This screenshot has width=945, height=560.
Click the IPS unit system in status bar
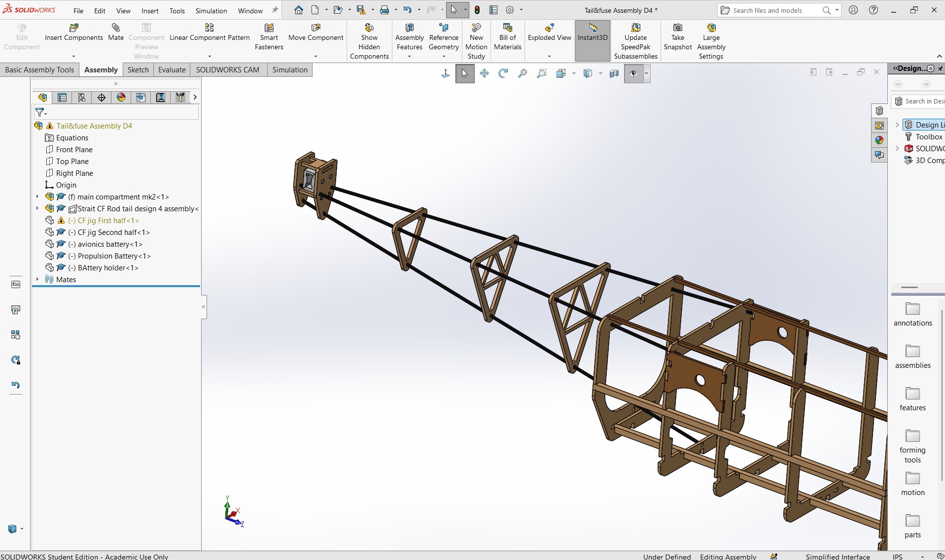(x=898, y=557)
